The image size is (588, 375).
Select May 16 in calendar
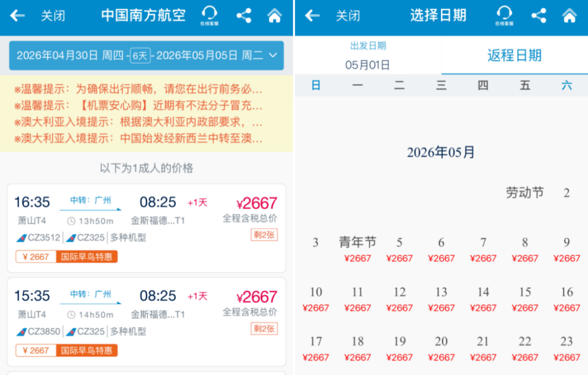pos(567,299)
